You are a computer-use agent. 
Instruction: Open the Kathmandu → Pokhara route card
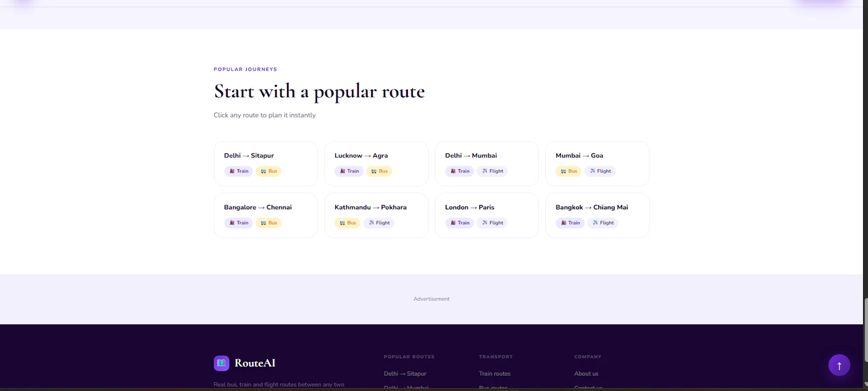click(x=376, y=215)
